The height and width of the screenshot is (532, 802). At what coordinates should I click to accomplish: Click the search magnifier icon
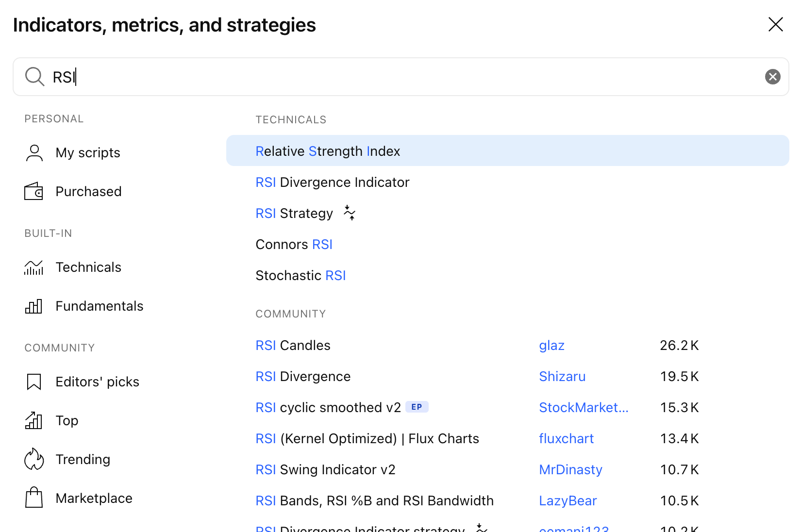point(34,77)
